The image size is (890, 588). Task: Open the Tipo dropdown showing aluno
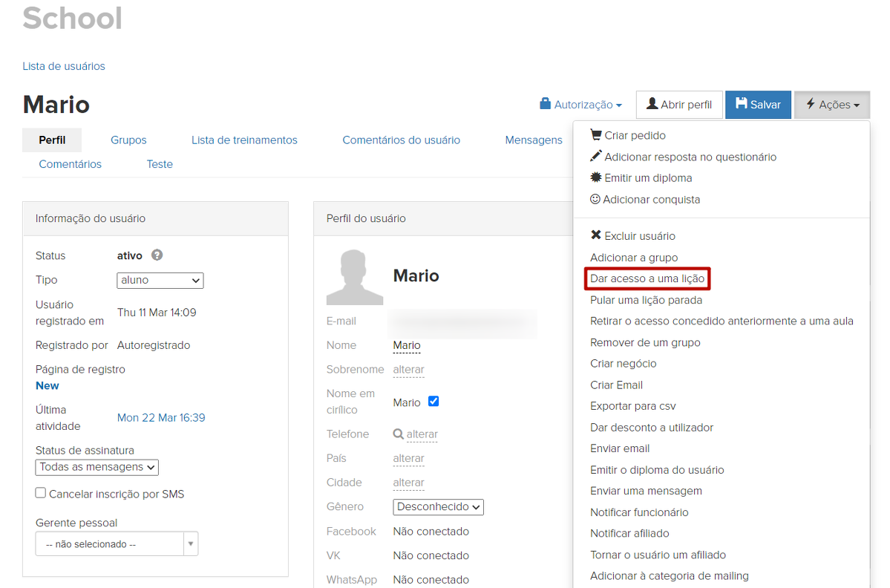pyautogui.click(x=160, y=280)
